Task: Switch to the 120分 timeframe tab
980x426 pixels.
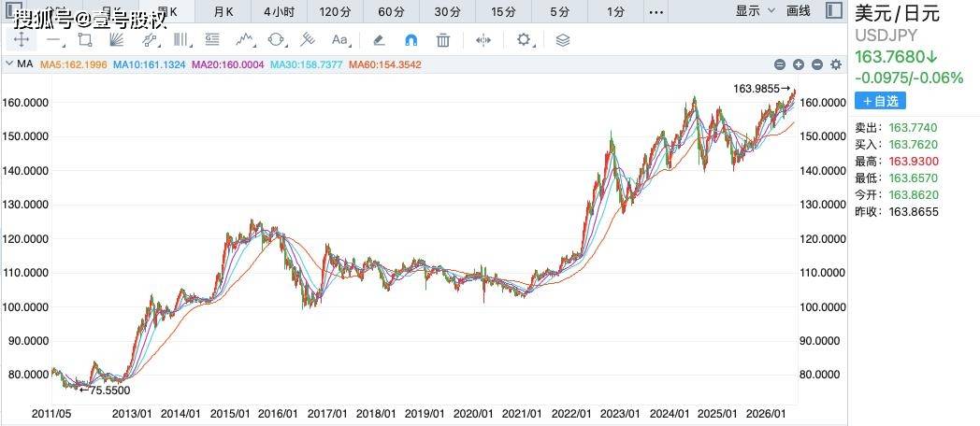Action: 335,11
